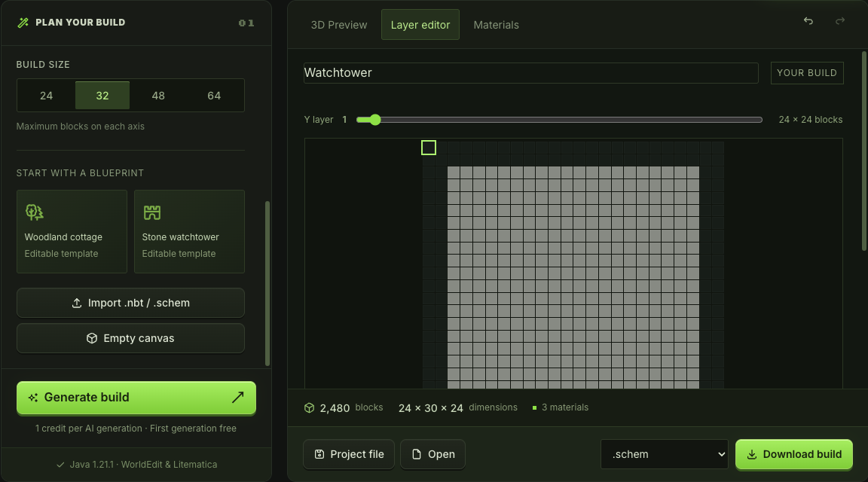Switch to the Materials tab
Screen dimensions: 868x482
coord(496,25)
